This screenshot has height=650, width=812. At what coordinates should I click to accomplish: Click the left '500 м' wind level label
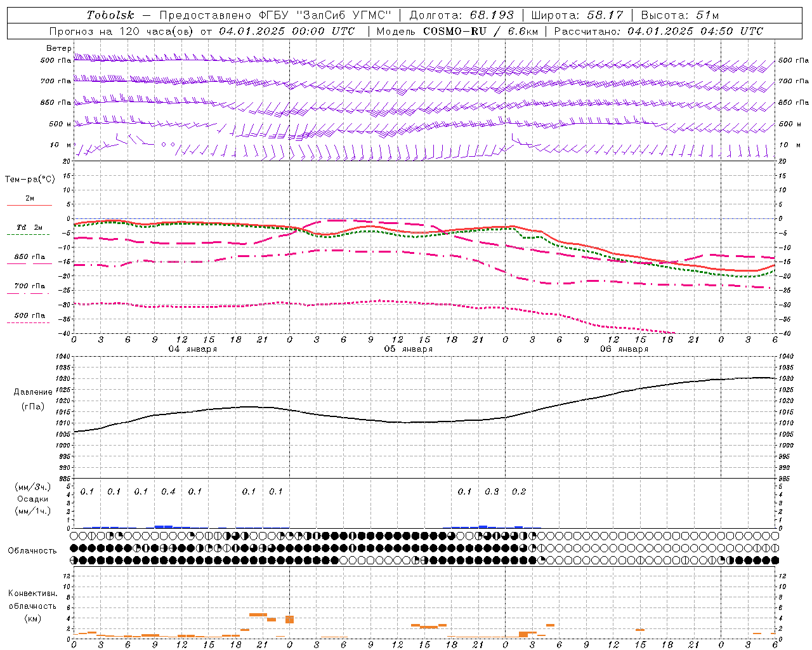pos(60,124)
